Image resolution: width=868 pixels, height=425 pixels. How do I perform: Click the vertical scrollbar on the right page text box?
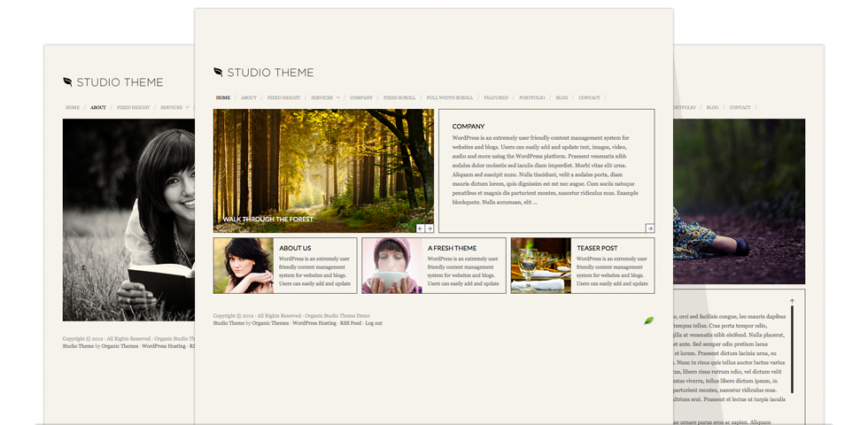pos(792,349)
